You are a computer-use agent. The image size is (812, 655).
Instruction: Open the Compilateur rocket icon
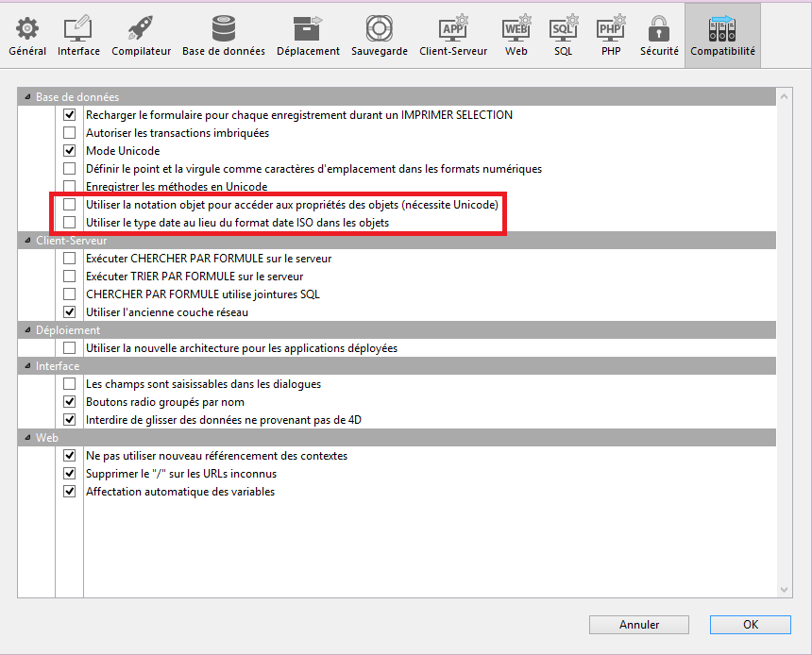click(x=141, y=28)
